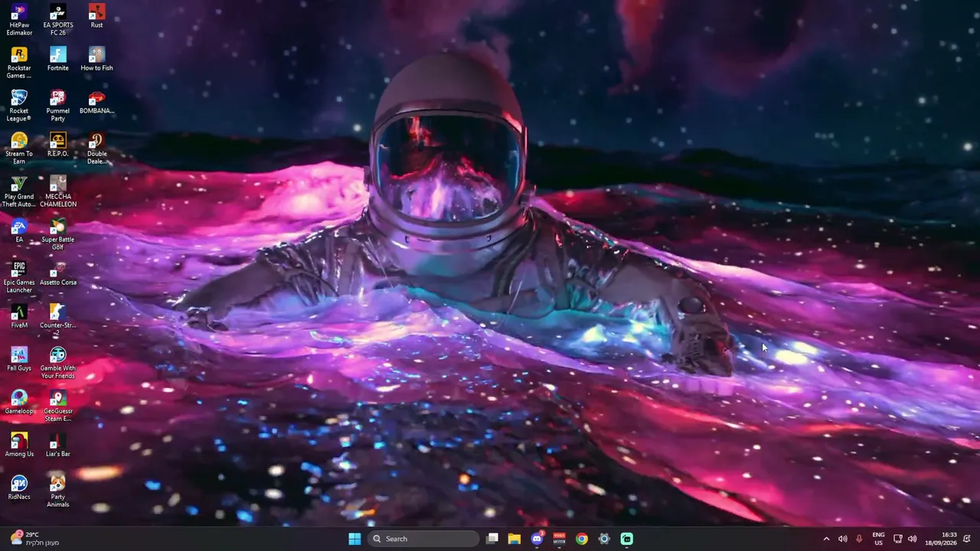Viewport: 980px width, 551px height.
Task: Switch to Discord in the taskbar
Action: click(x=537, y=539)
